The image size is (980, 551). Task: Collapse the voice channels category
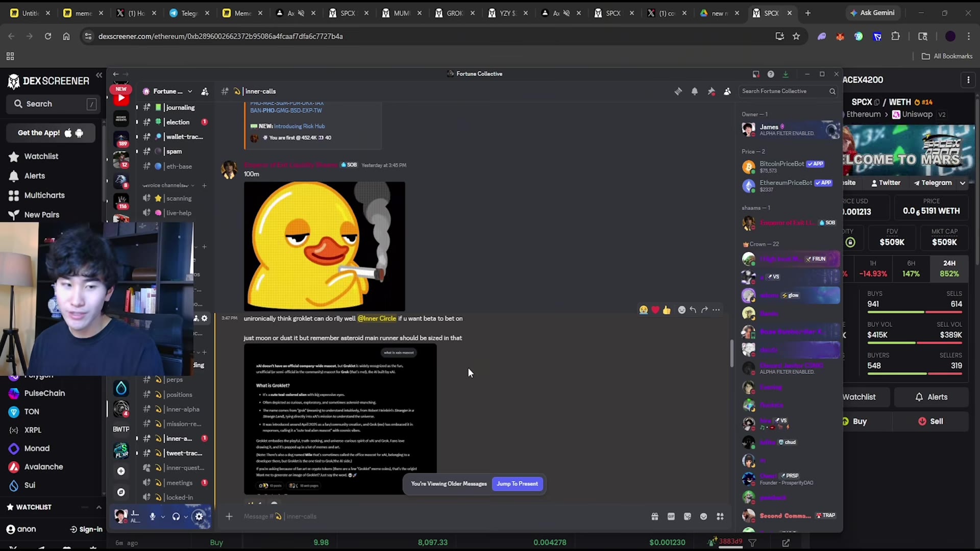pyautogui.click(x=166, y=185)
